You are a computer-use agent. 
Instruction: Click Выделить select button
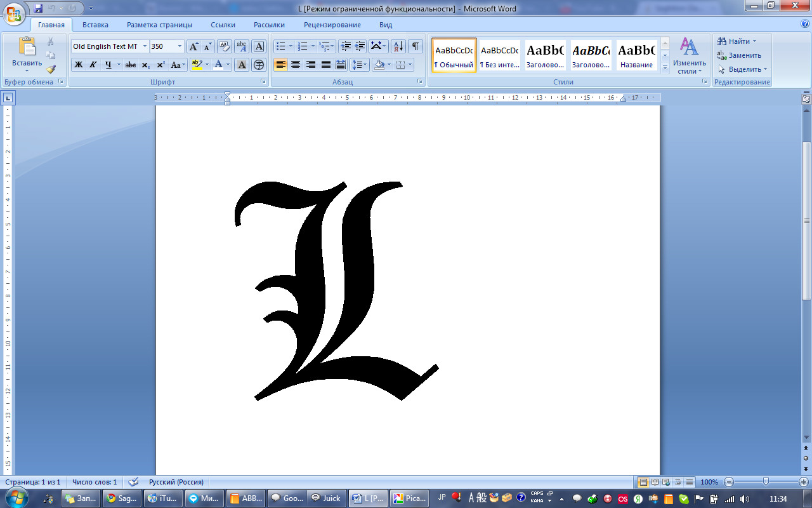coord(742,69)
